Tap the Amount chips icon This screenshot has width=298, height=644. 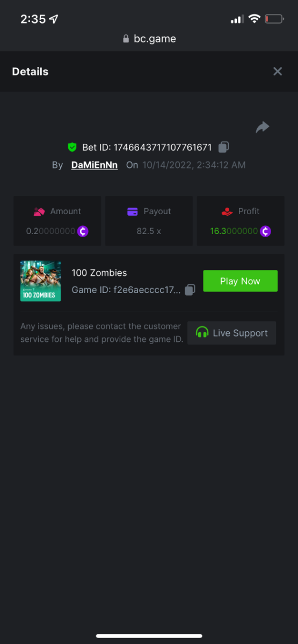click(x=39, y=211)
